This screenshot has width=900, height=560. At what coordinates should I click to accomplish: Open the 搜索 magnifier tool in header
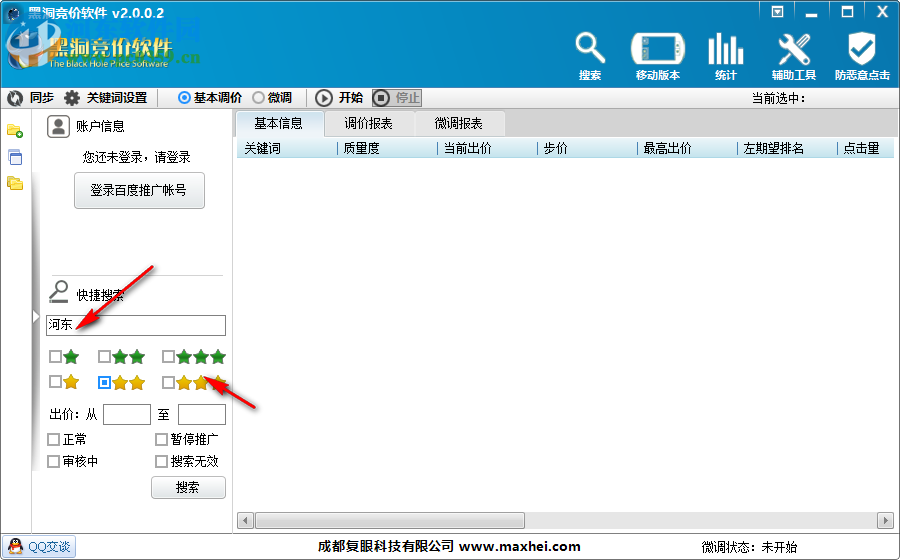(590, 56)
